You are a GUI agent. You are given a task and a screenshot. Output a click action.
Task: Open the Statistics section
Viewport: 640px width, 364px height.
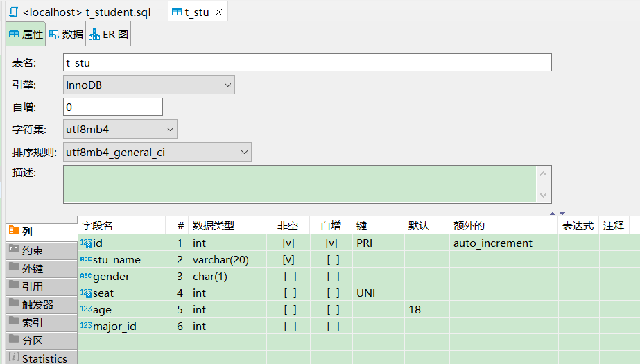(41, 358)
